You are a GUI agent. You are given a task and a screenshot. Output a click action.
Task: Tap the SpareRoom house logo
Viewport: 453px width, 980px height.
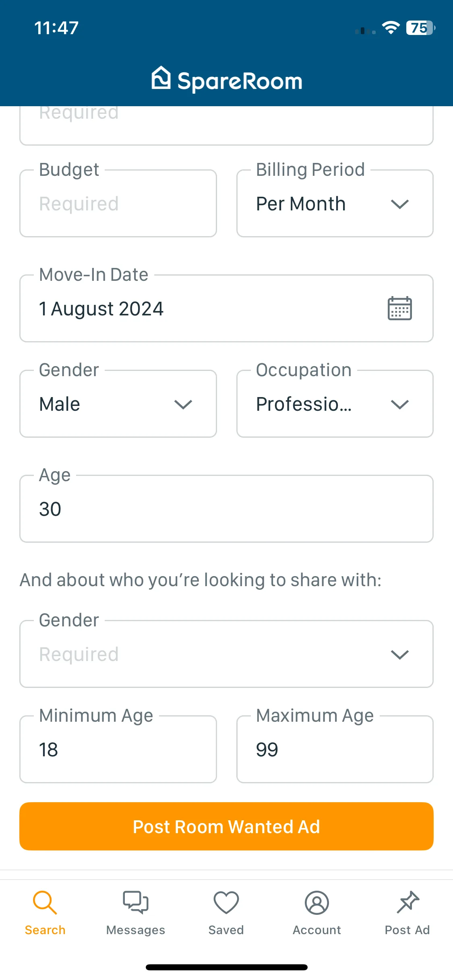pos(161,78)
